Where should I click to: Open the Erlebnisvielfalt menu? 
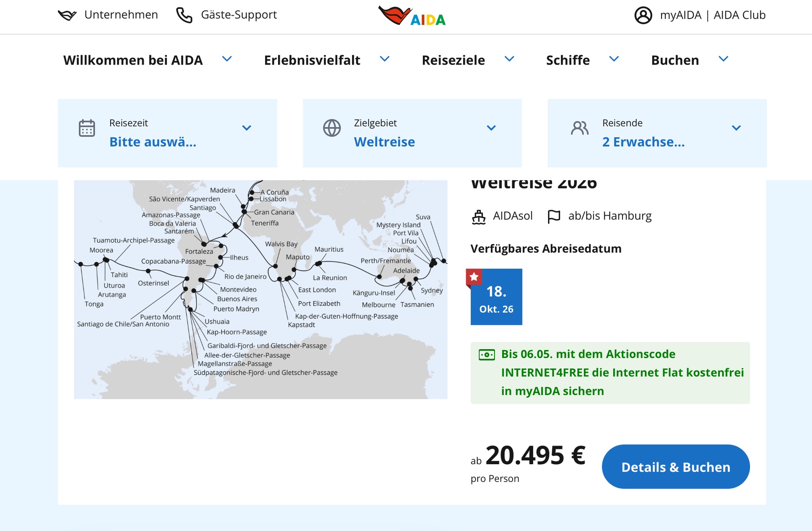click(x=327, y=60)
